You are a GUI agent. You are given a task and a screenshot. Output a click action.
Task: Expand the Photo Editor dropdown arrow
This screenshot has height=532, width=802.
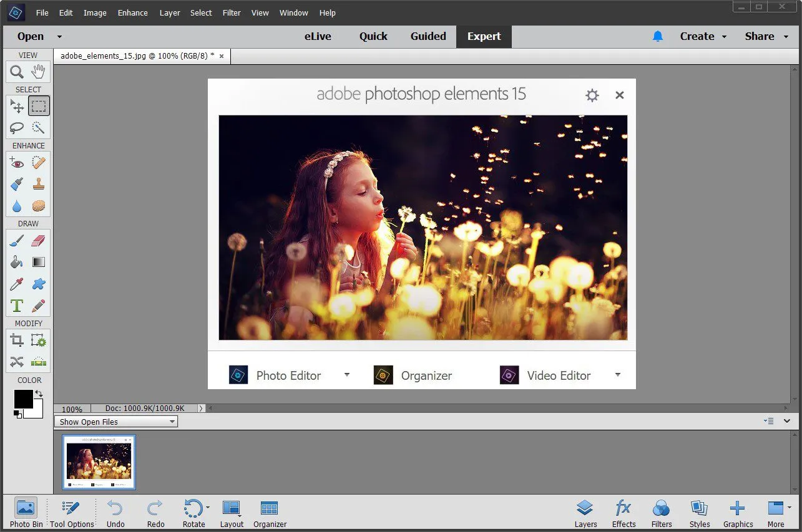pyautogui.click(x=347, y=375)
